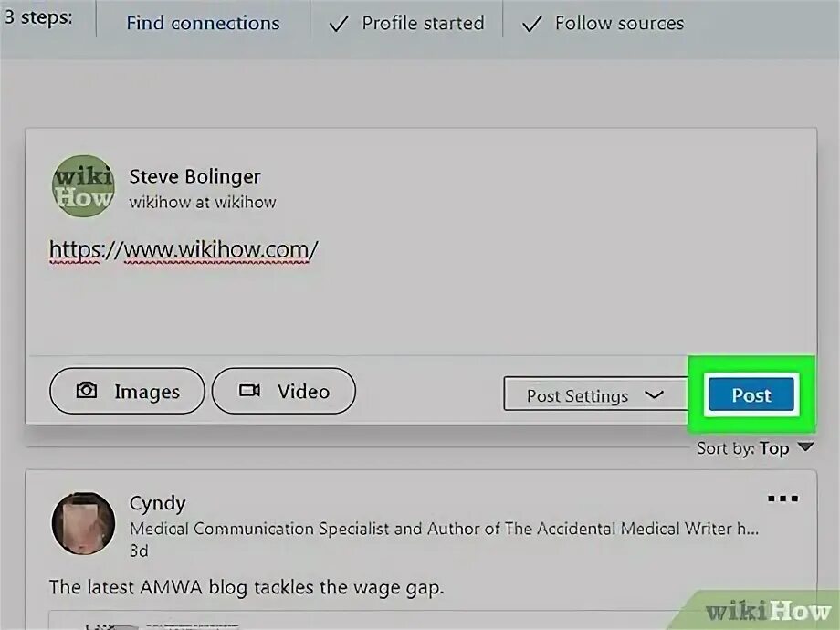Open Cyndy's profile picture
The image size is (840, 630).
pyautogui.click(x=83, y=523)
